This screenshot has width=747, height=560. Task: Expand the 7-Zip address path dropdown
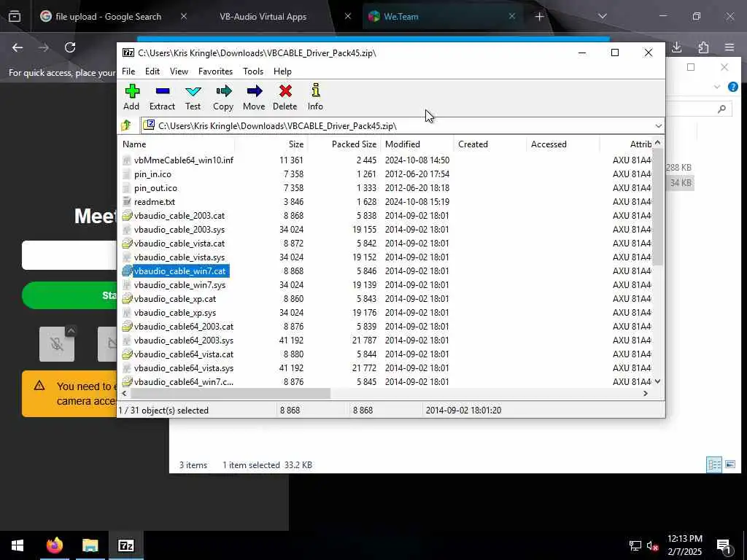click(659, 125)
